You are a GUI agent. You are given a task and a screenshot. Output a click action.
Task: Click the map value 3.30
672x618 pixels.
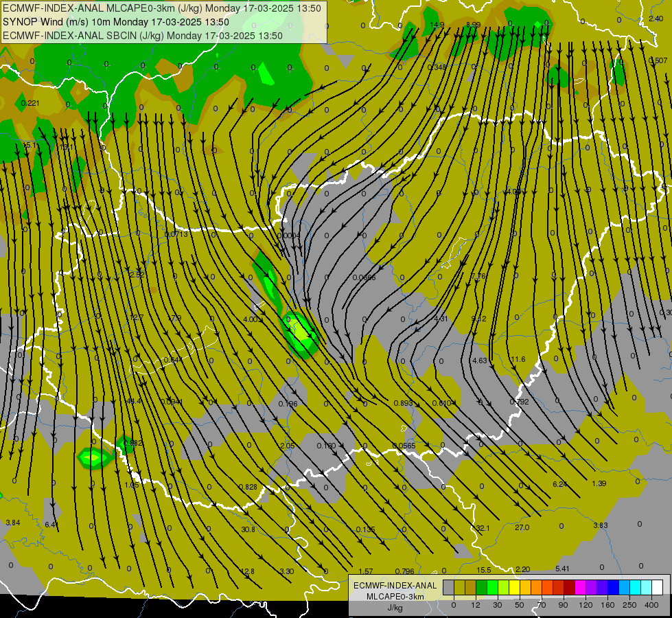pyautogui.click(x=287, y=572)
